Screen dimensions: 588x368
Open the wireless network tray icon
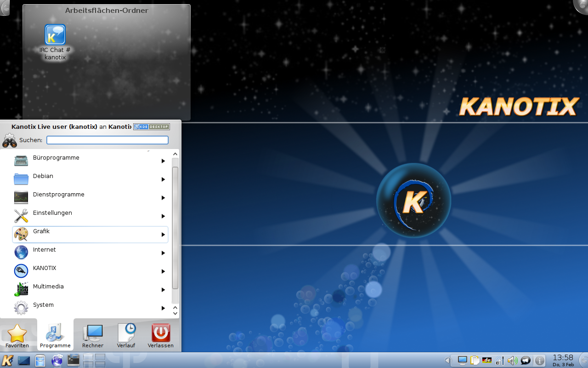[x=500, y=361]
